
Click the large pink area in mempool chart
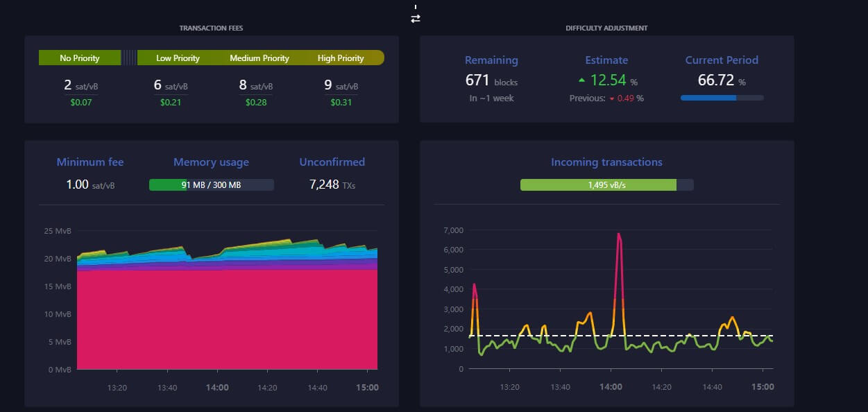[x=227, y=319]
